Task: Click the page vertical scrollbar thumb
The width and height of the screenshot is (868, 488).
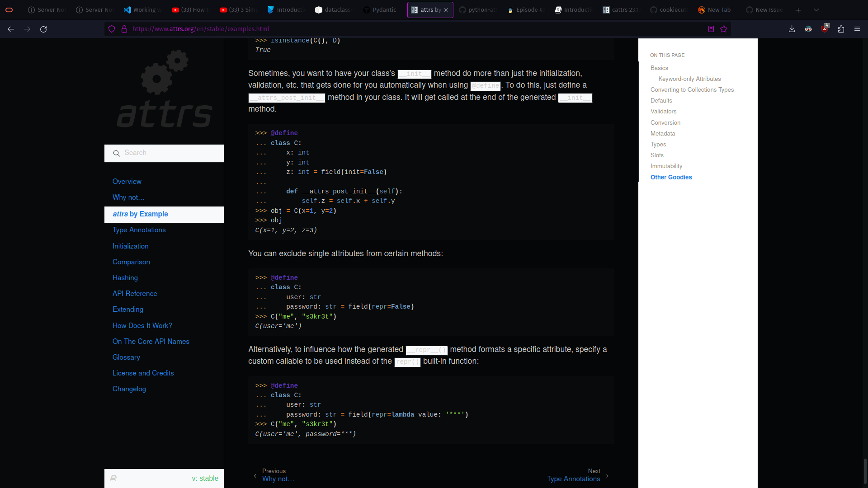Action: [865, 471]
